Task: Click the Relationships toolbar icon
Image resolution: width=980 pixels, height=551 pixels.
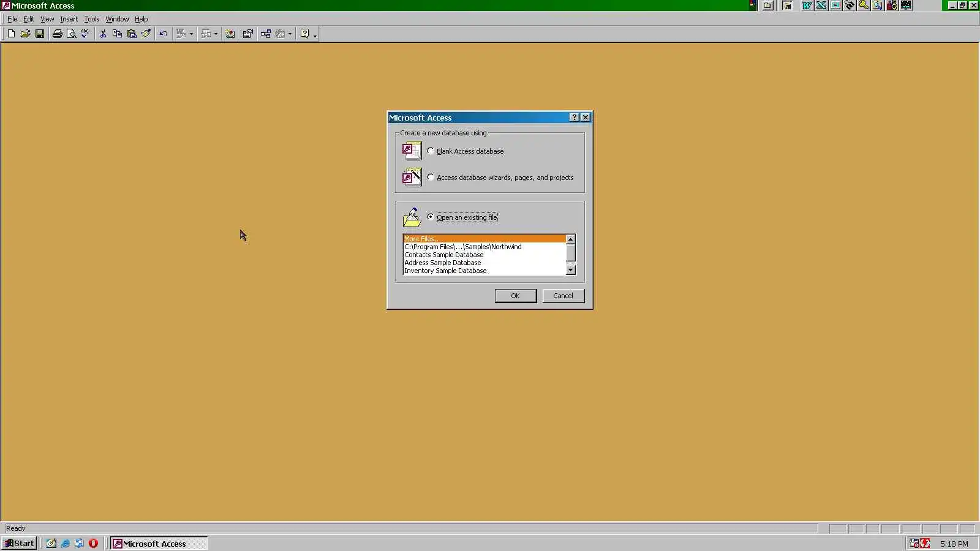Action: pyautogui.click(x=265, y=34)
